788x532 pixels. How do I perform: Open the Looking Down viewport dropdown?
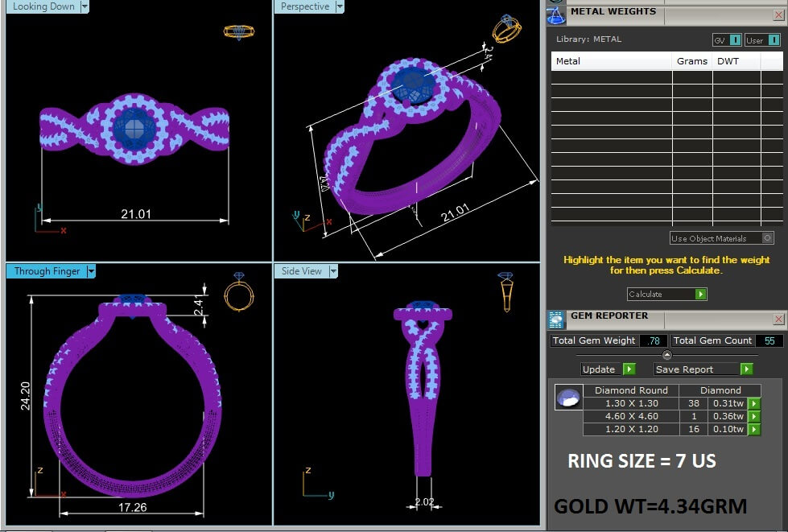[x=85, y=6]
